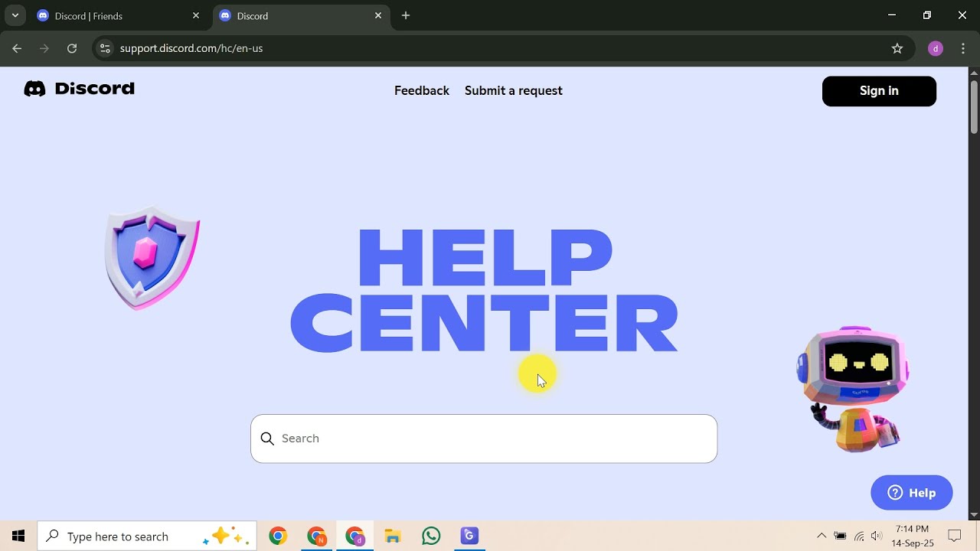980x551 pixels.
Task: Go forward with the forward arrow
Action: 44,48
